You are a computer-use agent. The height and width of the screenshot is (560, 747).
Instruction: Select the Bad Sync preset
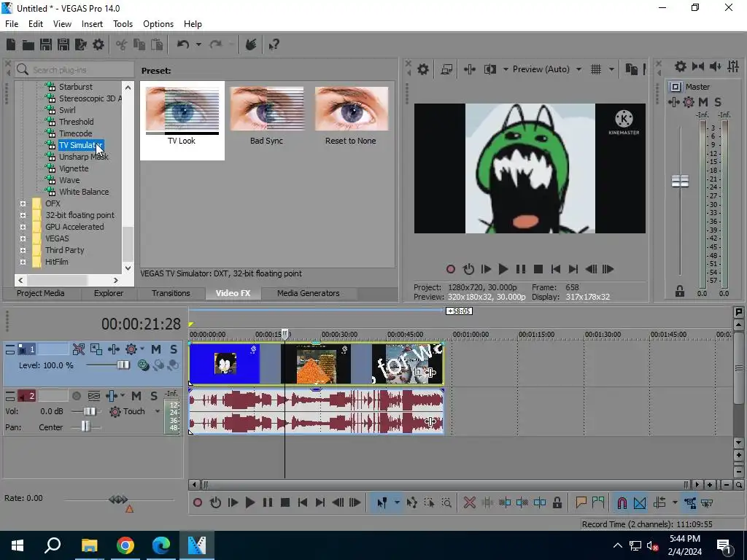pyautogui.click(x=267, y=117)
